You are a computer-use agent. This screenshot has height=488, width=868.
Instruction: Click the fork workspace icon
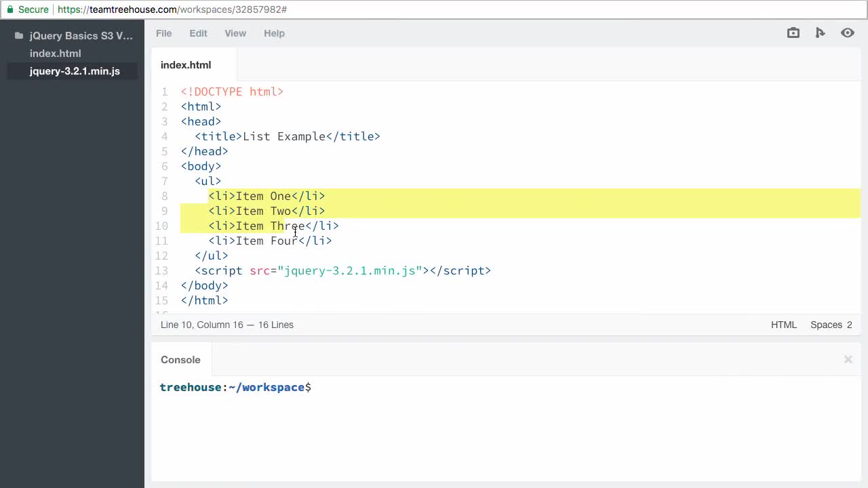coord(821,33)
